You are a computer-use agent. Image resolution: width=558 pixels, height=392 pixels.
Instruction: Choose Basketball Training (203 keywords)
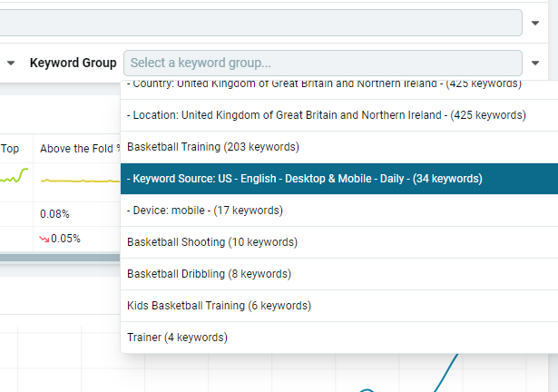point(339,147)
